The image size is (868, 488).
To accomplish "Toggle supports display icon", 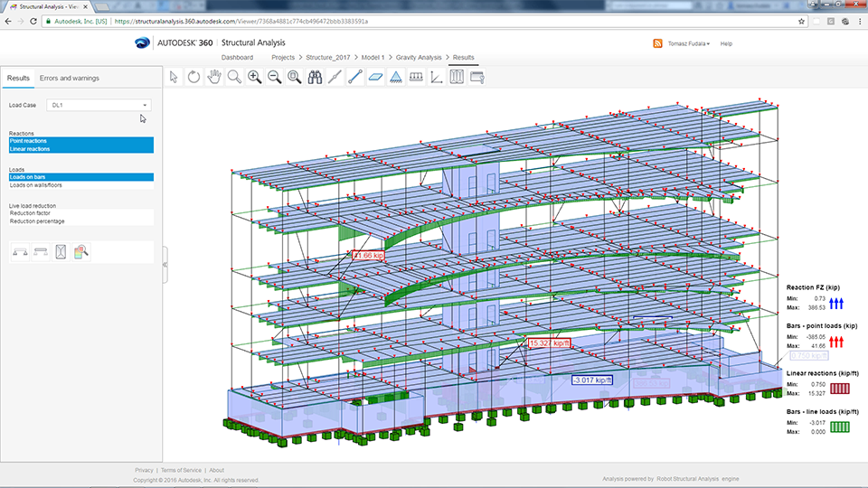I will [x=395, y=78].
